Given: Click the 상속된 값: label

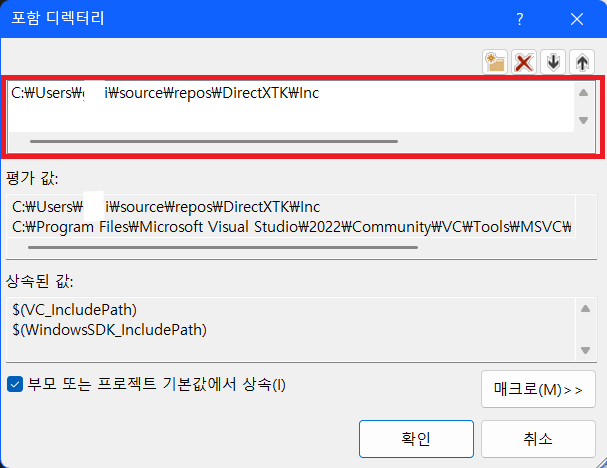Looking at the screenshot, I should (x=39, y=281).
